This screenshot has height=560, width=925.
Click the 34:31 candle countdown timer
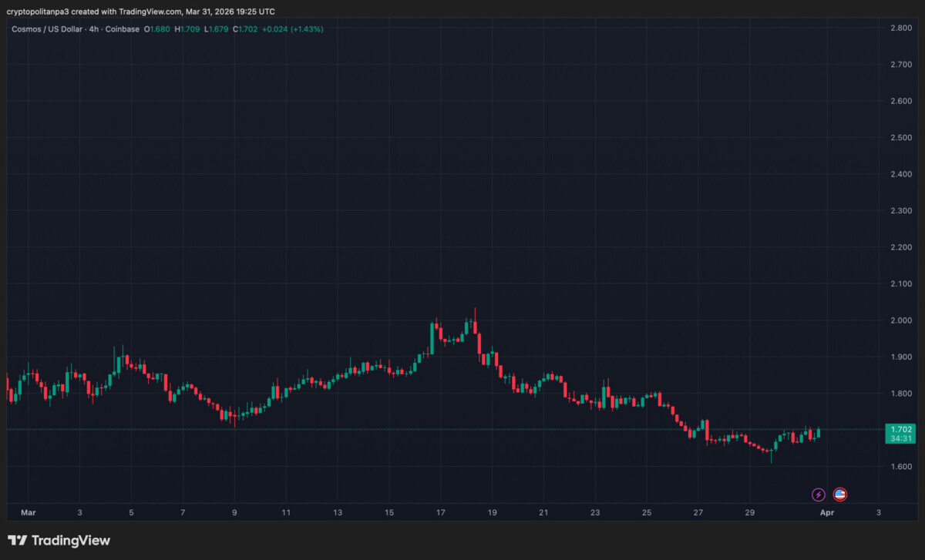tap(901, 438)
